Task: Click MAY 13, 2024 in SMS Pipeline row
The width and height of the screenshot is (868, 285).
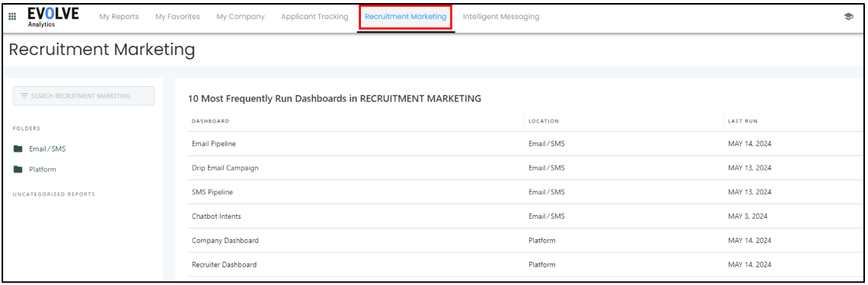Action: tap(749, 192)
